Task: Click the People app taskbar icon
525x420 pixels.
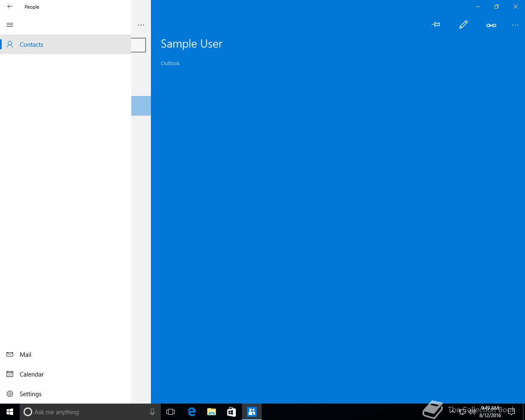Action: [x=252, y=412]
